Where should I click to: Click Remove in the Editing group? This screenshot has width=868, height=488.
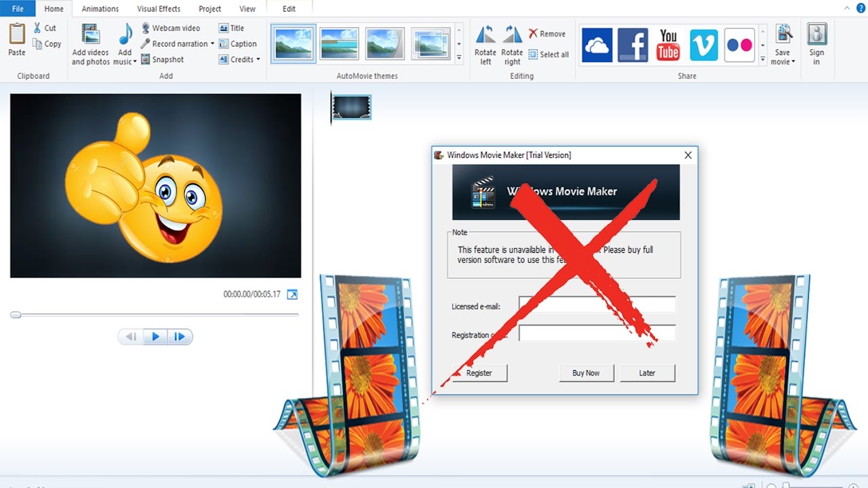(x=547, y=33)
